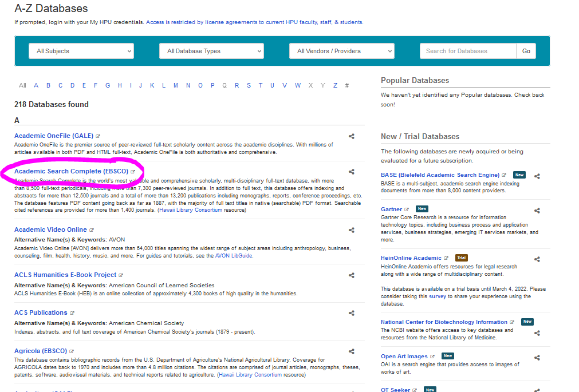The image size is (579, 392).
Task: Share the Gartner database entry
Action: (537, 211)
